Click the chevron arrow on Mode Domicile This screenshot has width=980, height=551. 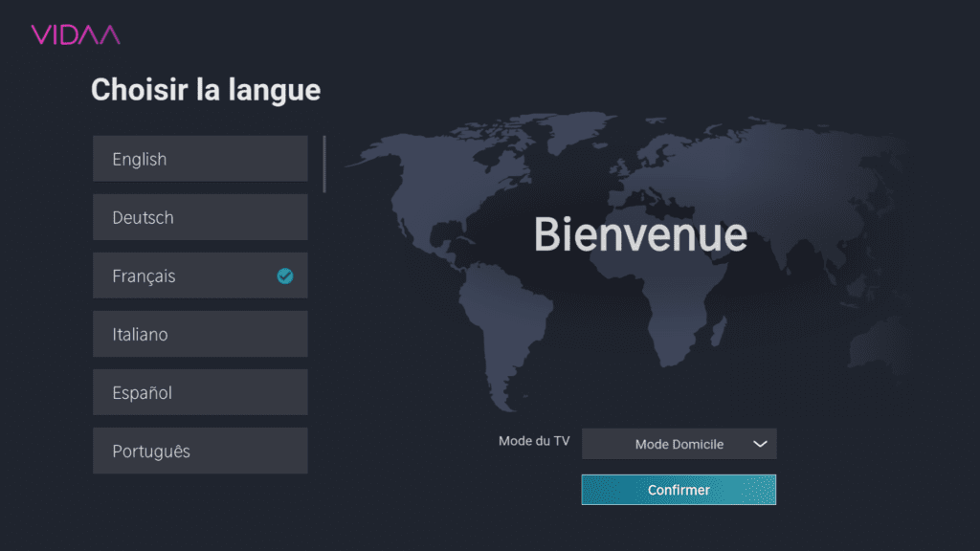coord(760,444)
